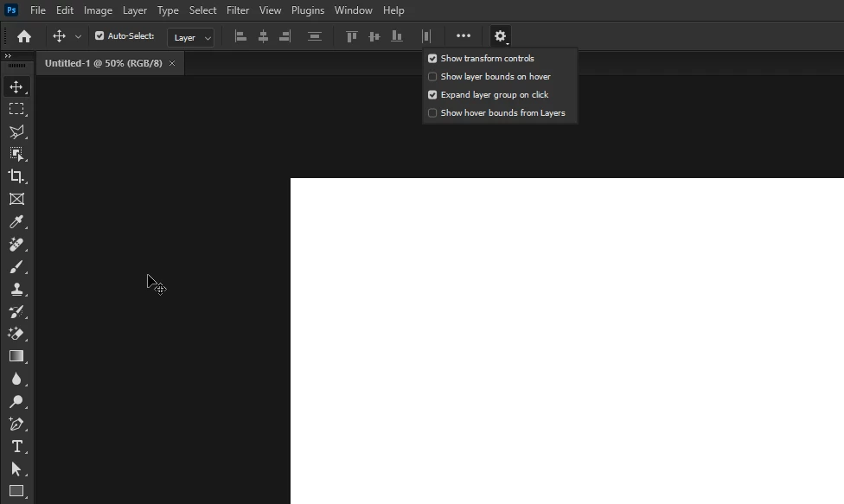Click the Photoshop Ps logo icon
The height and width of the screenshot is (504, 844).
coord(11,10)
